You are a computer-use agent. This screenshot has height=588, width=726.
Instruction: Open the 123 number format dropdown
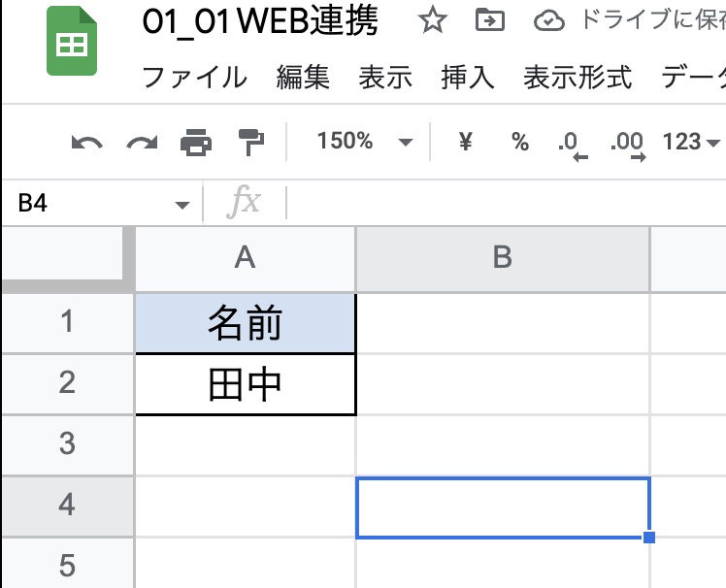click(691, 143)
